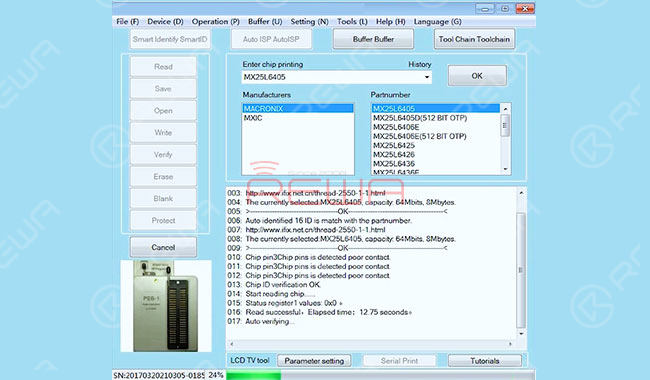This screenshot has height=380, width=650.
Task: Click the green progress bar
Action: point(254,375)
